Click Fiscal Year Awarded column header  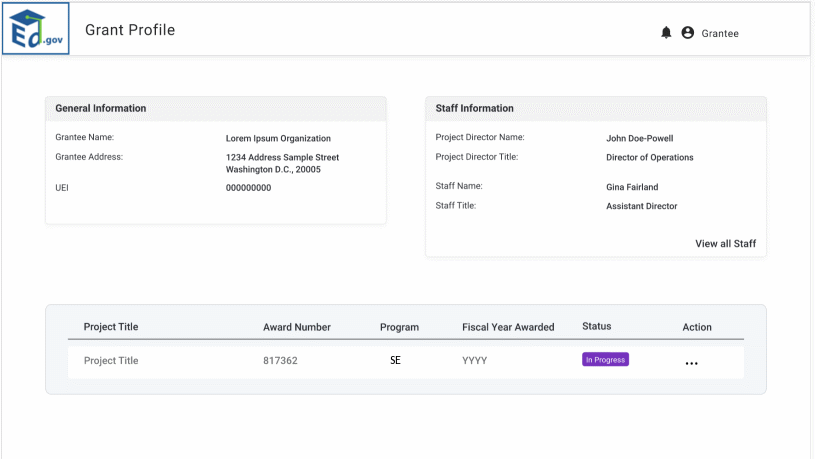[508, 327]
